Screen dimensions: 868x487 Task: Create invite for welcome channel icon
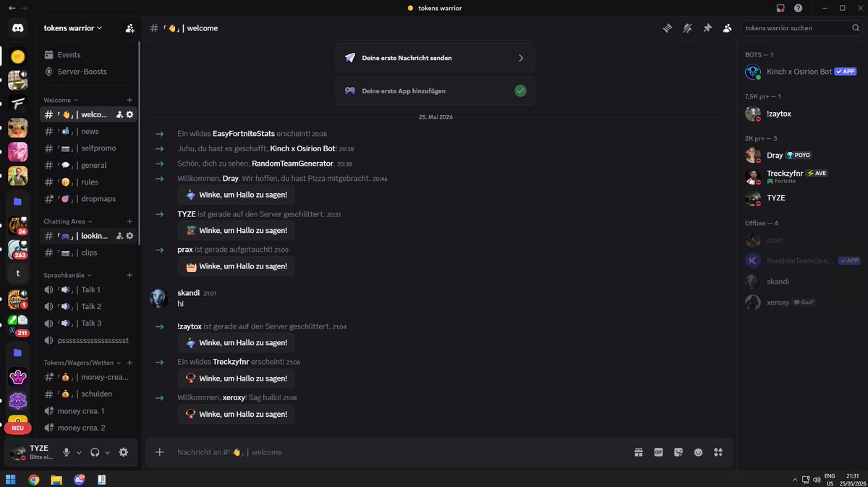point(119,114)
